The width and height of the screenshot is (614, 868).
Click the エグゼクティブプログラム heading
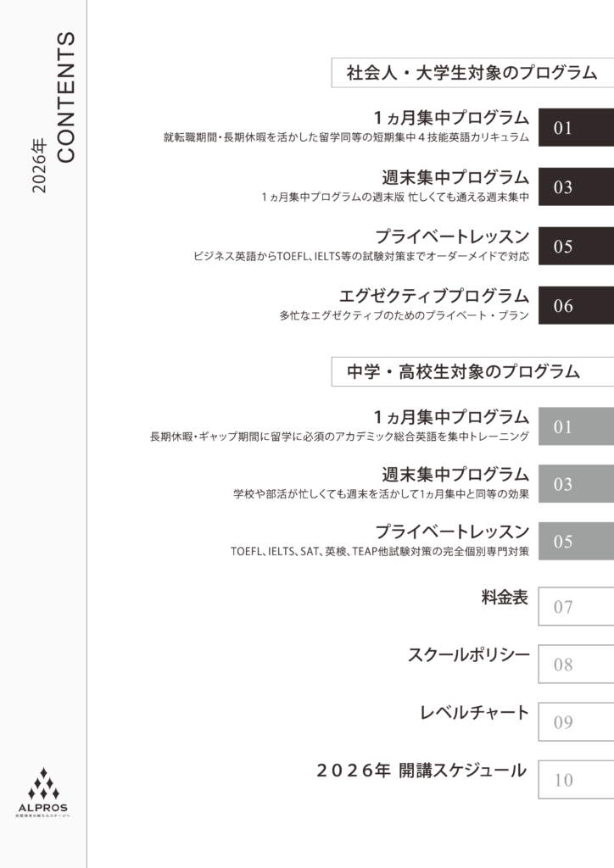[433, 296]
